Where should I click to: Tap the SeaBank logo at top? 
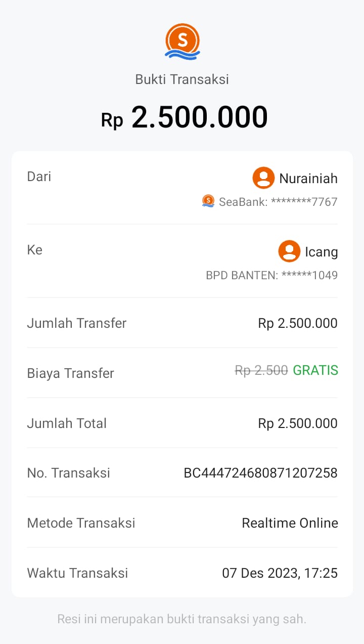[182, 41]
